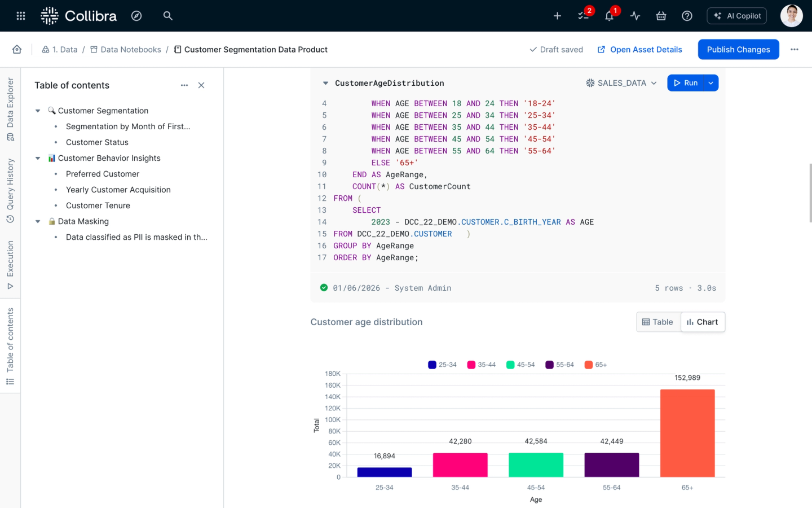This screenshot has width=812, height=508.
Task: Open the search magnifier icon
Action: (167, 16)
